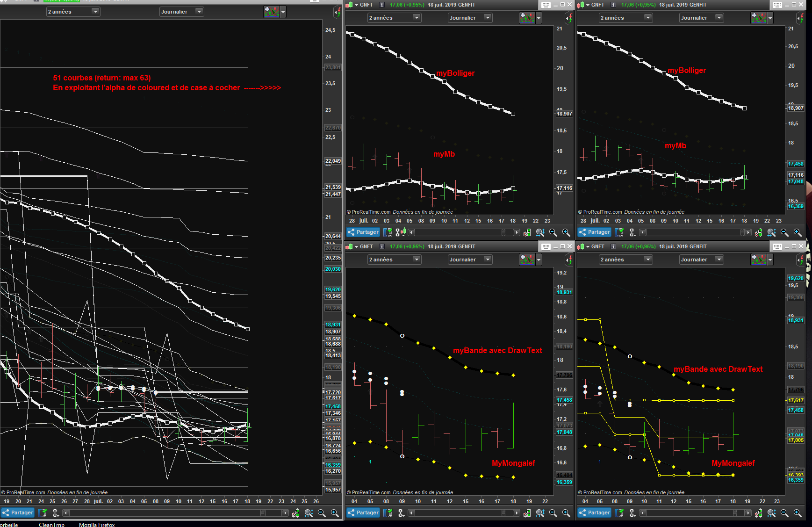Select Mozilla Firefox in the taskbar
Viewport: 812px width, 527px height.
coord(96,524)
